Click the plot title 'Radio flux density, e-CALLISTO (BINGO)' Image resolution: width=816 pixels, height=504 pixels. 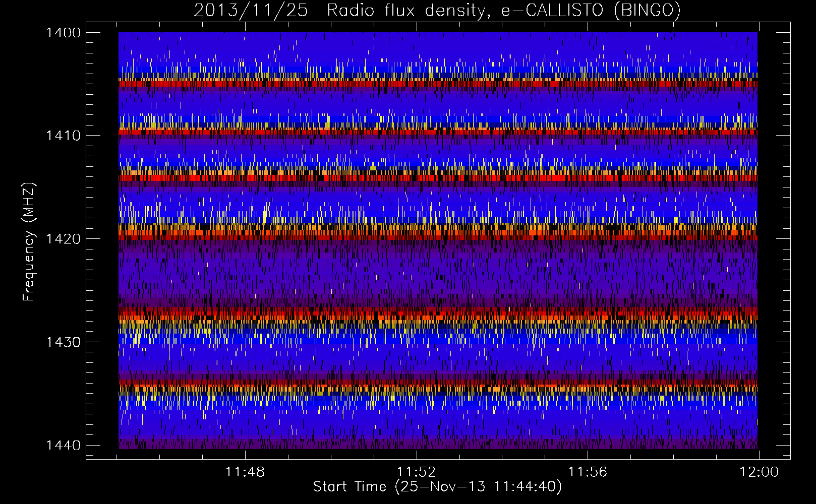(x=504, y=11)
